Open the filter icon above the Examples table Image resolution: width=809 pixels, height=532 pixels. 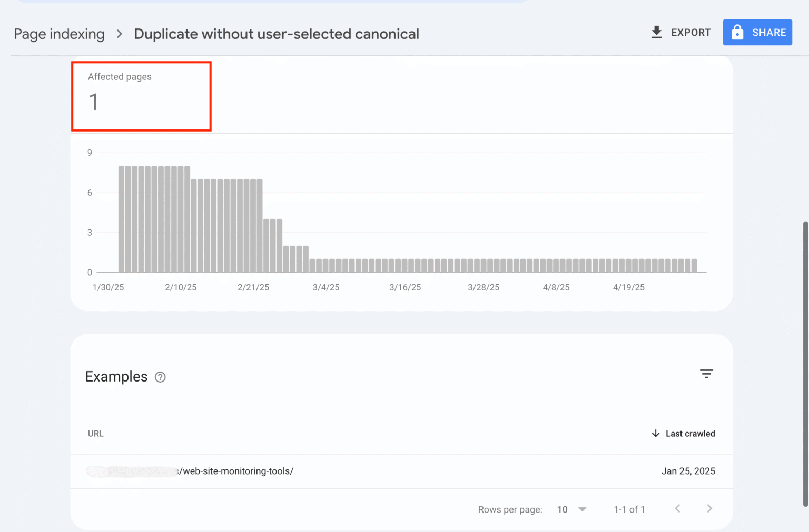tap(706, 374)
